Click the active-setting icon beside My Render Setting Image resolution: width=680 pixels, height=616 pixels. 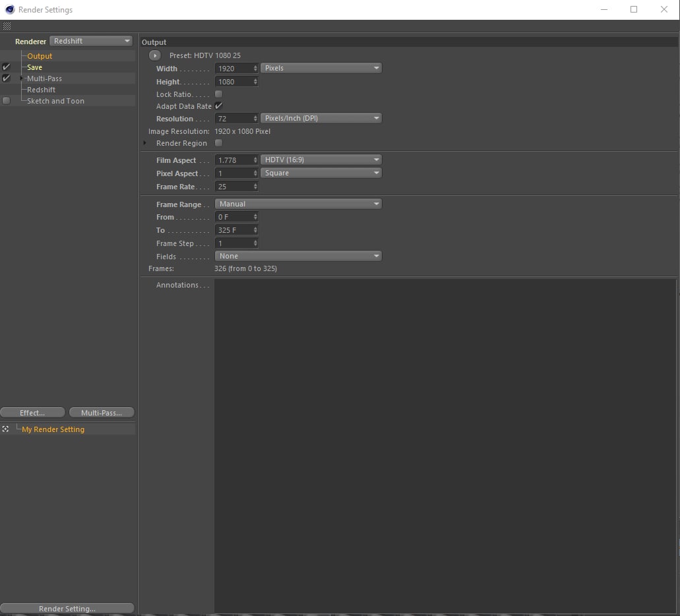point(6,429)
